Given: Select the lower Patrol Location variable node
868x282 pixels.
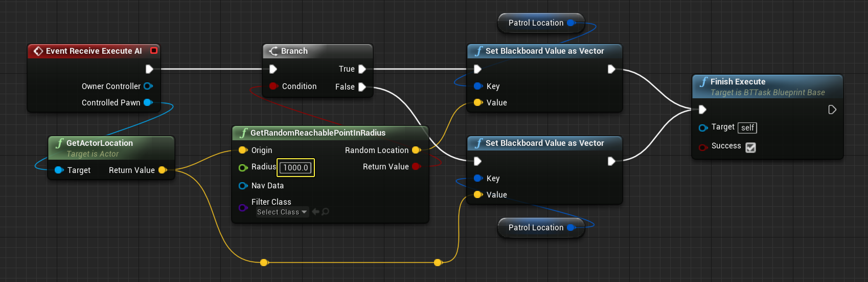Looking at the screenshot, I should click(x=540, y=228).
